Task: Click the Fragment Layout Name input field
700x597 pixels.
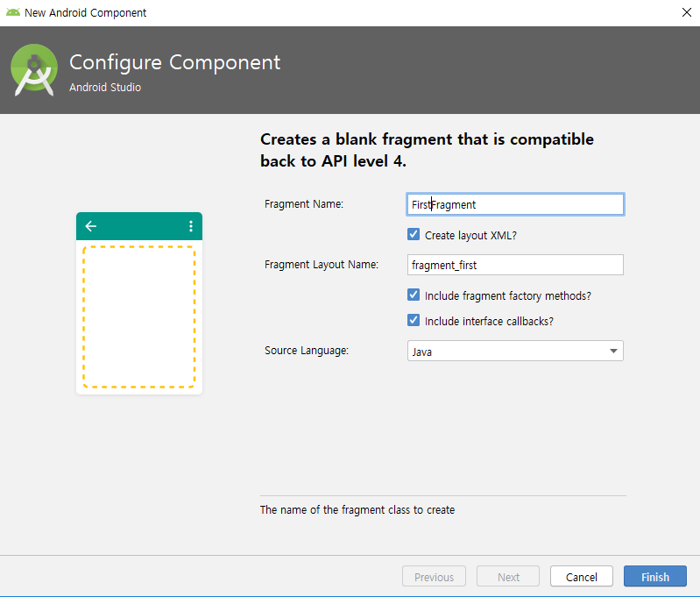Action: tap(515, 265)
